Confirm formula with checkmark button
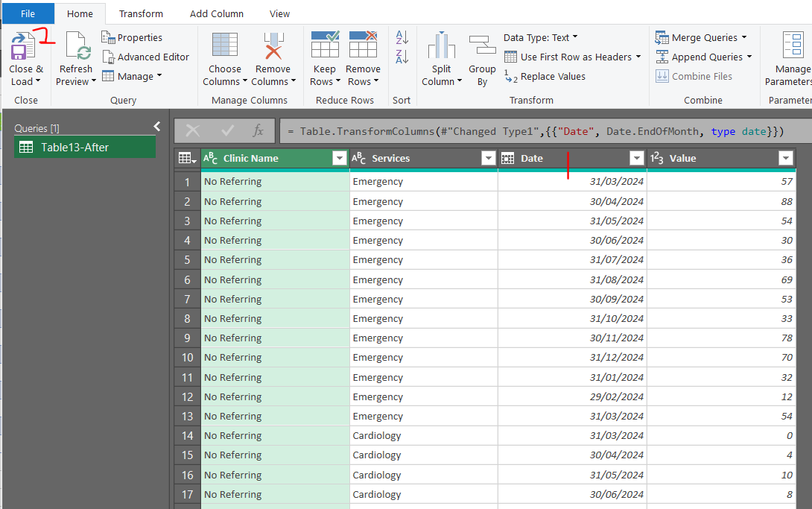This screenshot has width=812, height=509. [227, 131]
